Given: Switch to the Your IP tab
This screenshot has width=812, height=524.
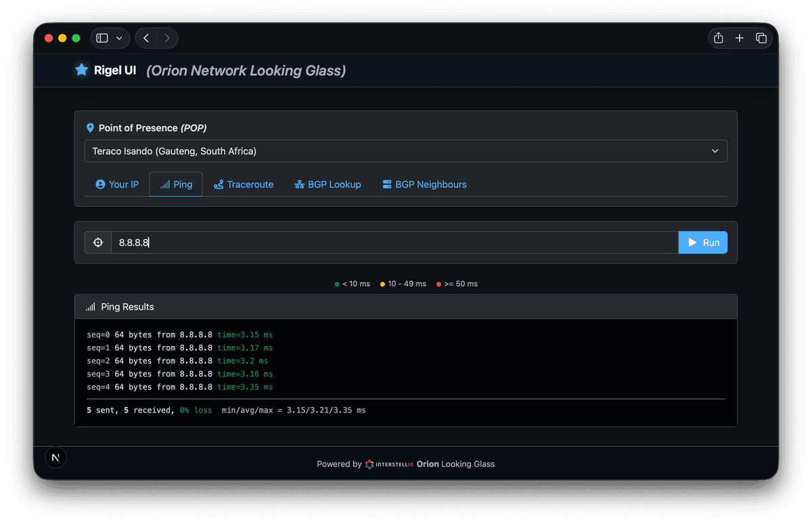Looking at the screenshot, I should (117, 185).
